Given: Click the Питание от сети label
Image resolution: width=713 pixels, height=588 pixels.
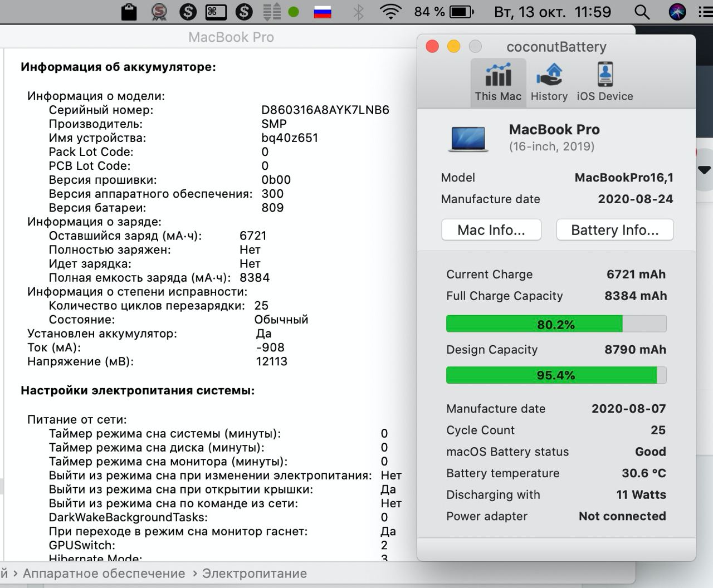Looking at the screenshot, I should tap(77, 419).
